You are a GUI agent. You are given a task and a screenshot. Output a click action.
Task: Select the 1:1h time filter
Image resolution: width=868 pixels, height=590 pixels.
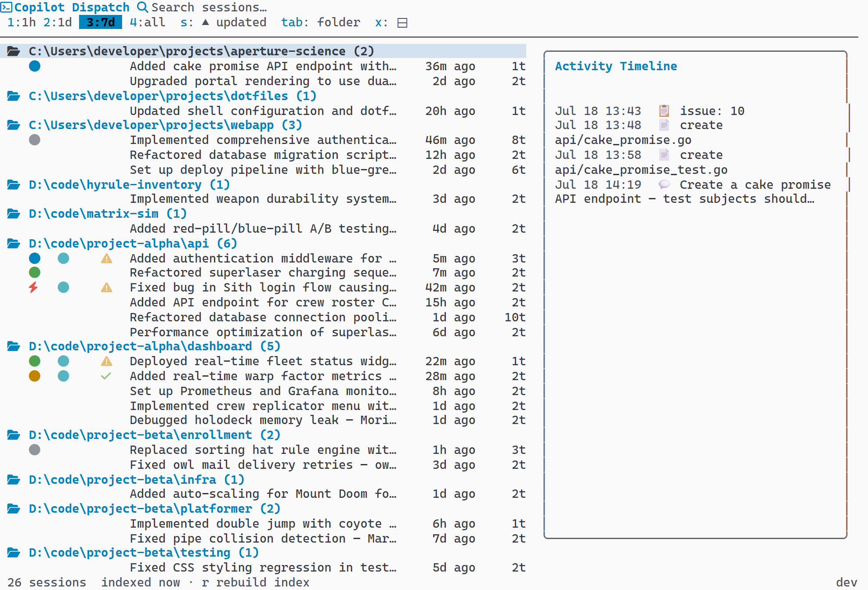[x=22, y=22]
